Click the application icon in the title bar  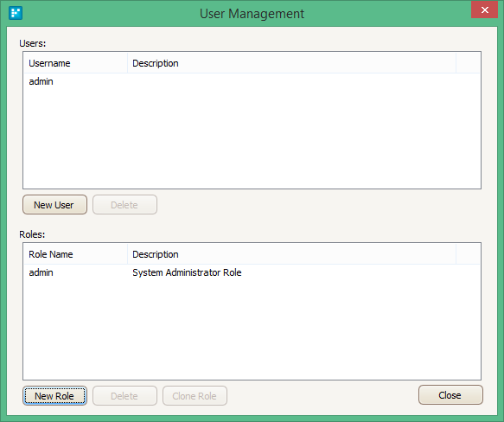tap(16, 13)
